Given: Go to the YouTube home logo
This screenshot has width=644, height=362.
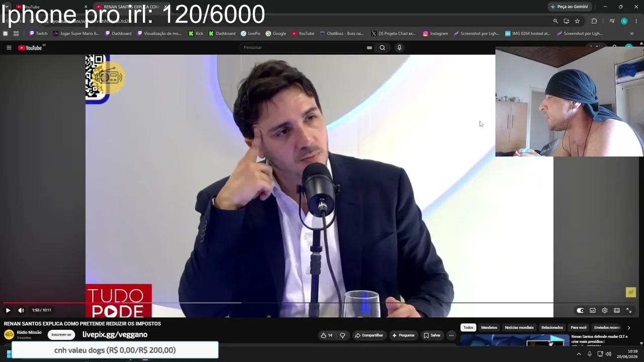Looking at the screenshot, I should tap(30, 48).
